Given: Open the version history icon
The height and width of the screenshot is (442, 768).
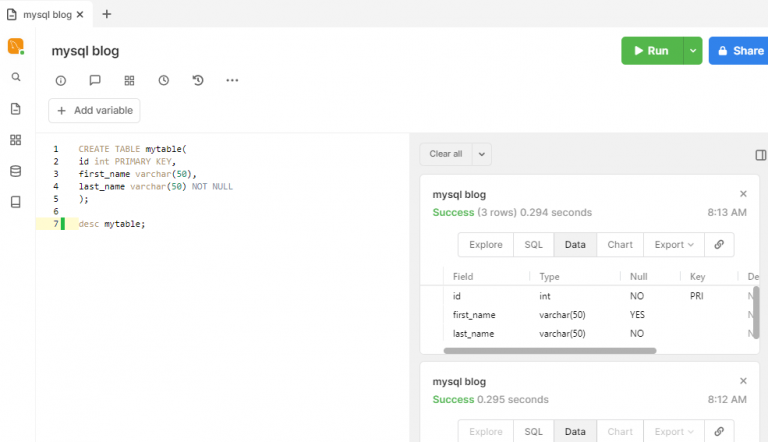Looking at the screenshot, I should coord(198,80).
